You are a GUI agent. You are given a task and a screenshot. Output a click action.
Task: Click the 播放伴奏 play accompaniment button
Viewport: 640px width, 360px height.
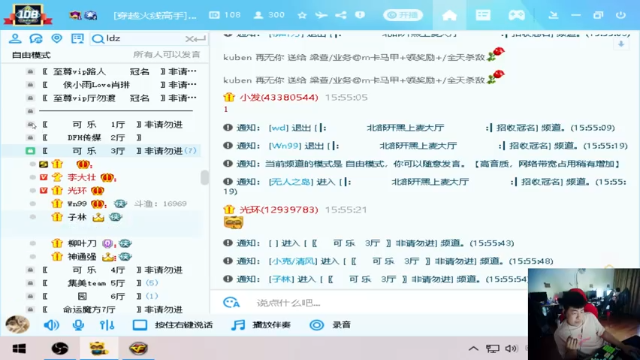click(261, 325)
